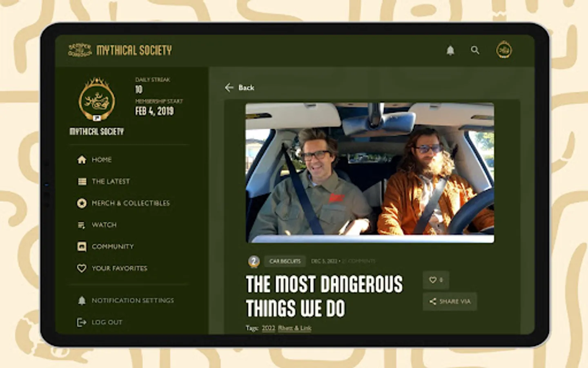Click the Mythical Society logo in the header
The width and height of the screenshot is (588, 368).
[120, 50]
